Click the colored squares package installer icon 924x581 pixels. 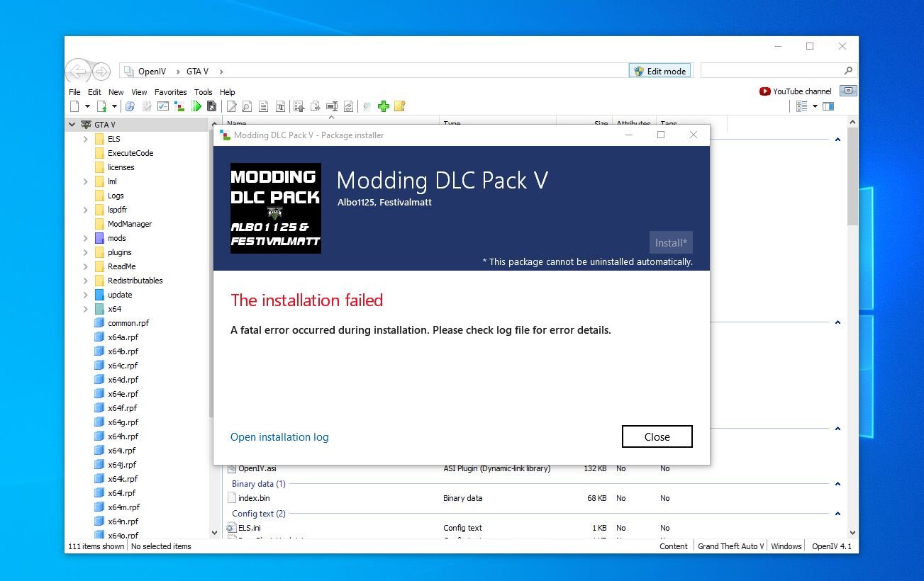pos(179,106)
